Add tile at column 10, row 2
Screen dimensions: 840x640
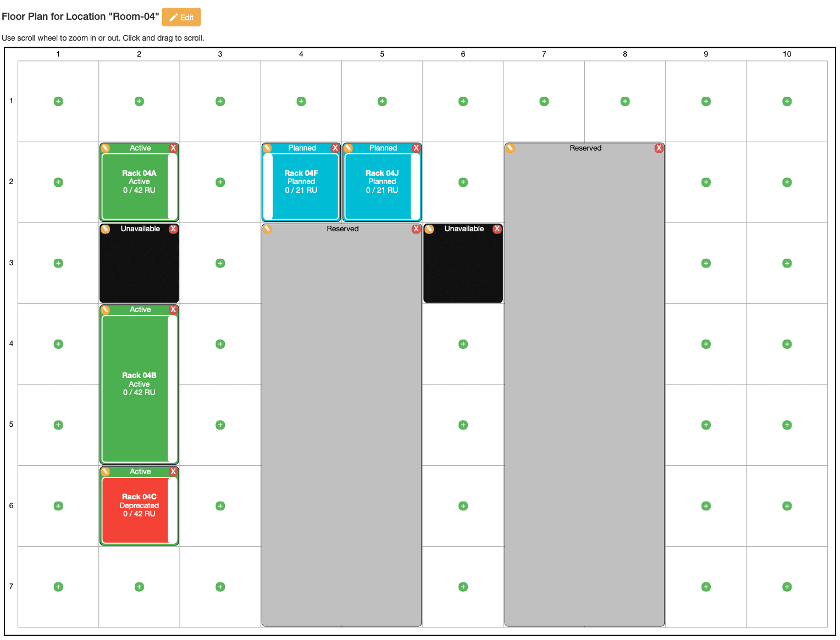click(787, 182)
